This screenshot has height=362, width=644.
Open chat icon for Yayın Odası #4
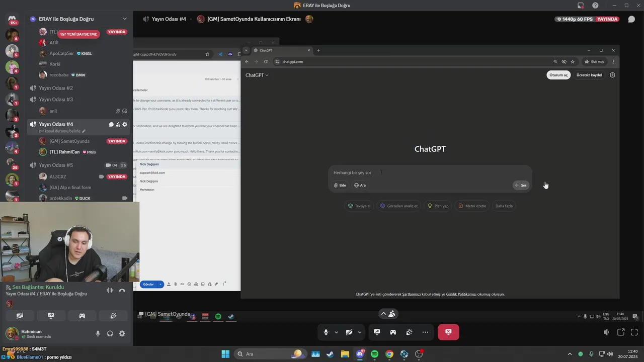(x=111, y=124)
